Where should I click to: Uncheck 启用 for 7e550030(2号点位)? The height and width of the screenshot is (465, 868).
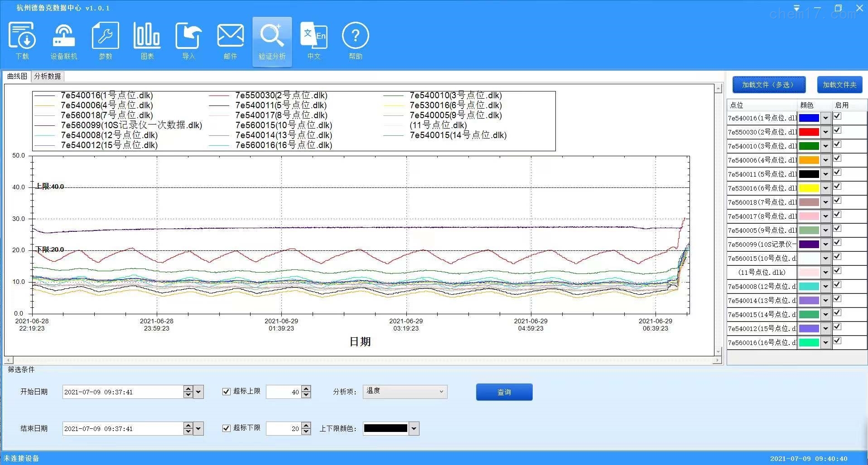coord(837,130)
